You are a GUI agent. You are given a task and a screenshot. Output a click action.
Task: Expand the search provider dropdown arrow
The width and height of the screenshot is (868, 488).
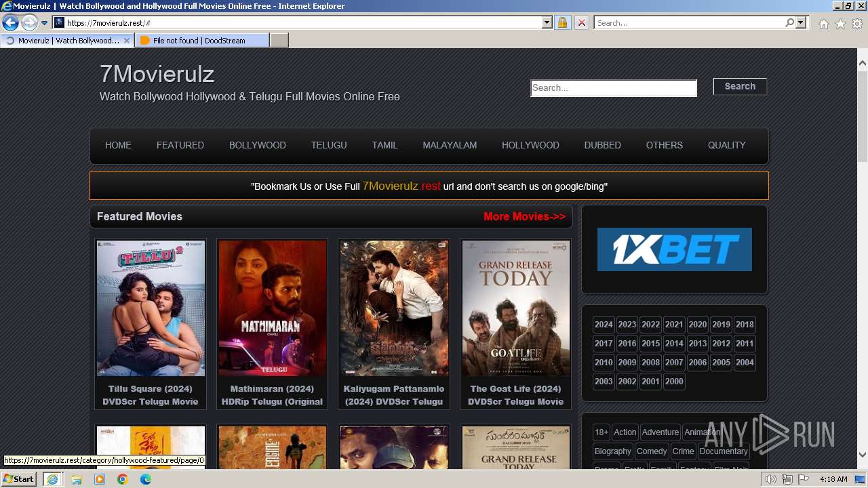point(801,23)
